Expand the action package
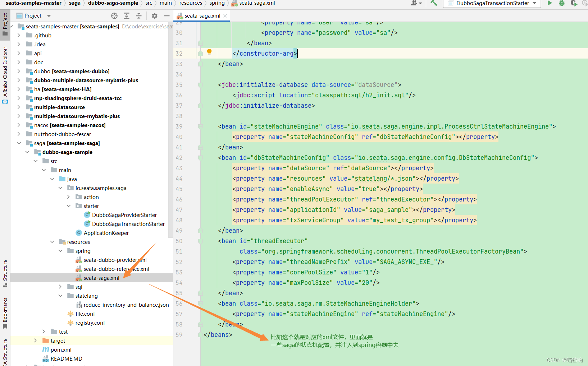 click(x=68, y=197)
